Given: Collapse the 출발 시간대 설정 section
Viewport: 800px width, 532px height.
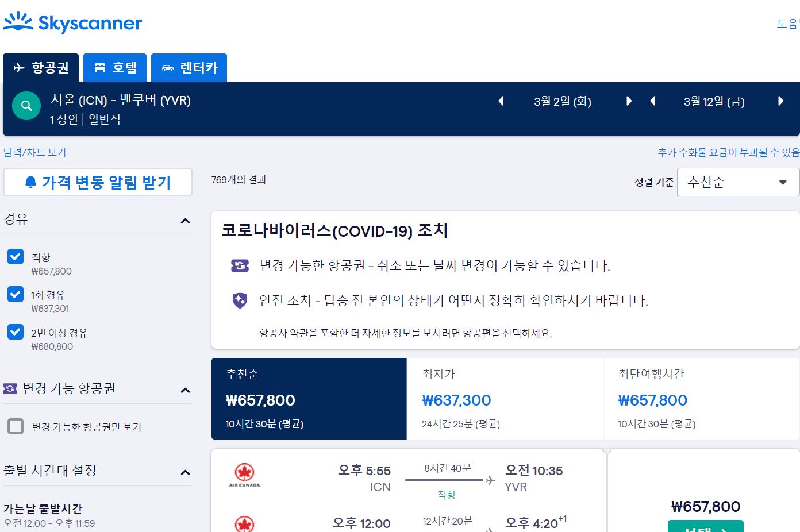Looking at the screenshot, I should [185, 472].
